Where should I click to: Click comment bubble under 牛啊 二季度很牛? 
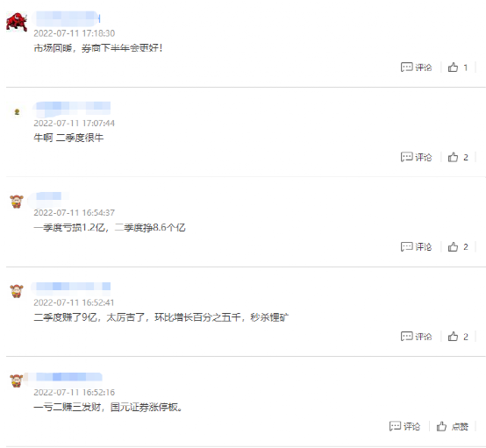(416, 157)
